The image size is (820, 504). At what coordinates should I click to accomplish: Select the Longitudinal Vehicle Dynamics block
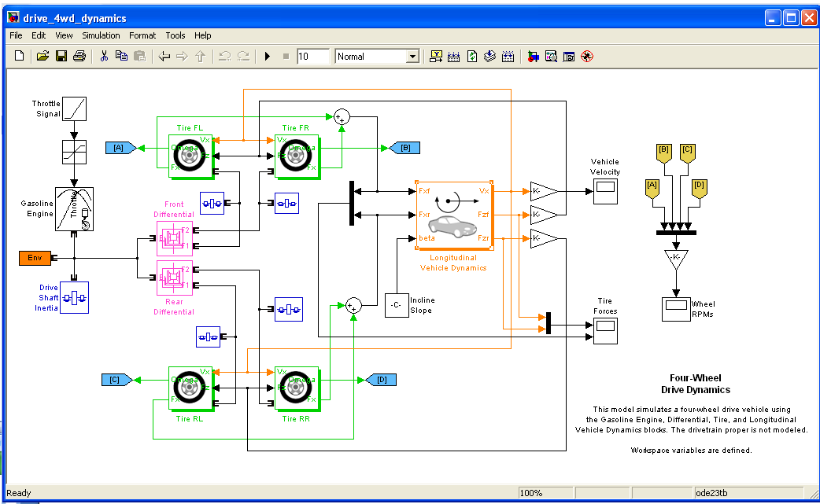click(x=454, y=215)
